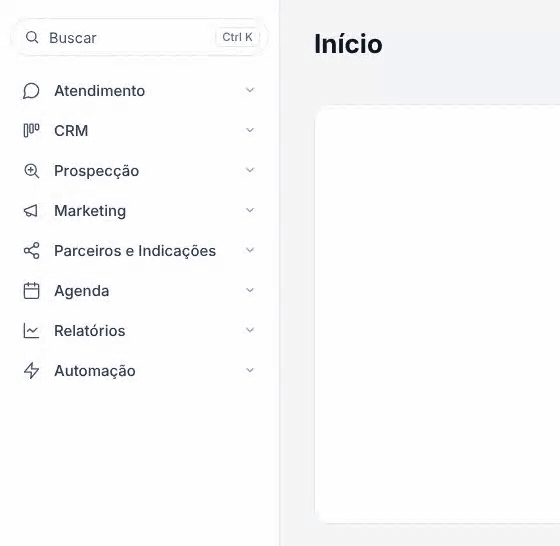Click the Parceiros e Indicações share icon
The height and width of the screenshot is (546, 560).
[x=31, y=251]
